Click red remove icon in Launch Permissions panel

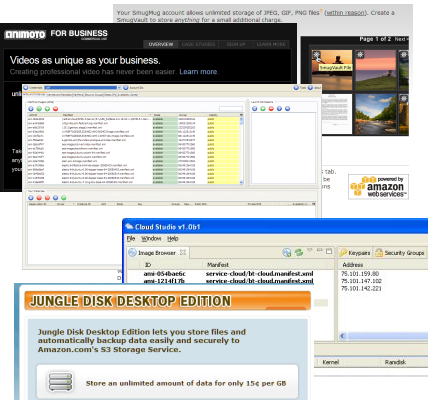pos(271,109)
